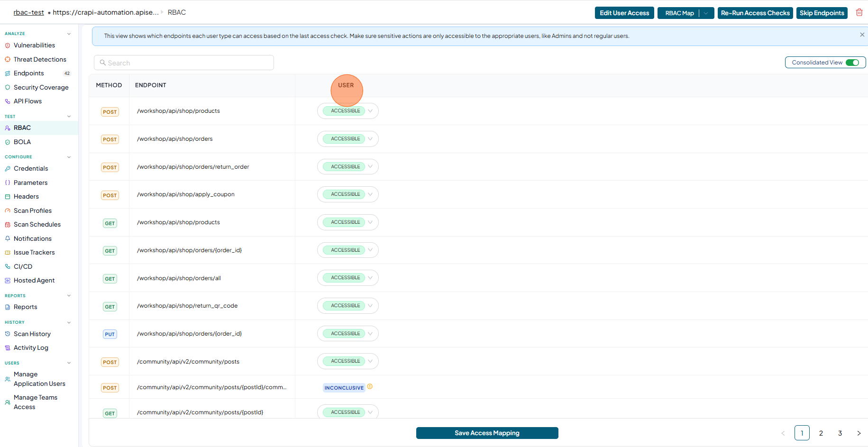Viewport: 868px width, 447px height.
Task: Click the Threat Detections icon
Action: coord(8,60)
